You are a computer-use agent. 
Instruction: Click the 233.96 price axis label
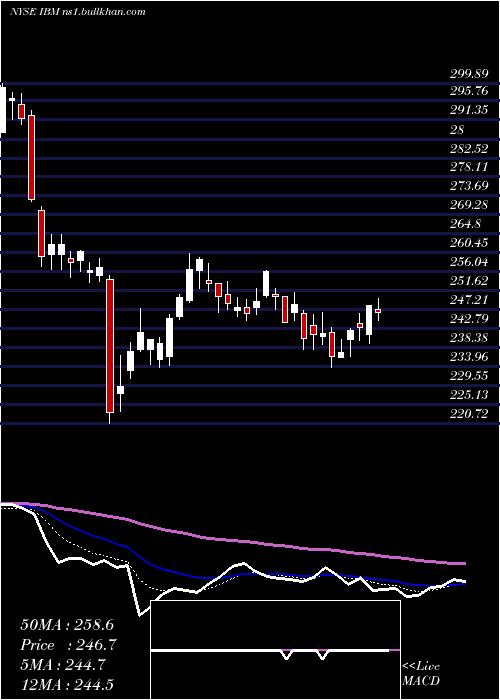pos(468,357)
